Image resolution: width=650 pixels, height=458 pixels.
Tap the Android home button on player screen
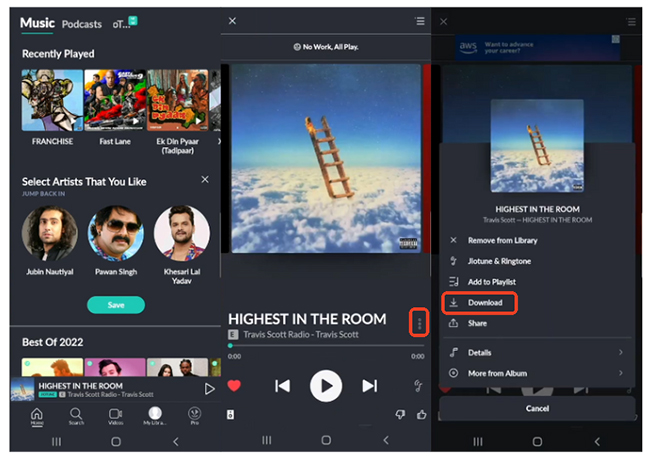tap(326, 440)
